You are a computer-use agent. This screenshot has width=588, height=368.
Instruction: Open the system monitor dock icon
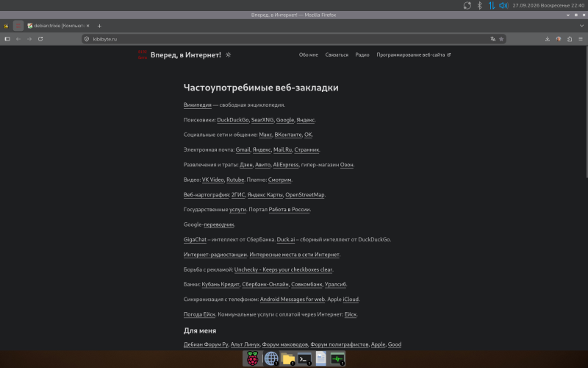tap(337, 359)
